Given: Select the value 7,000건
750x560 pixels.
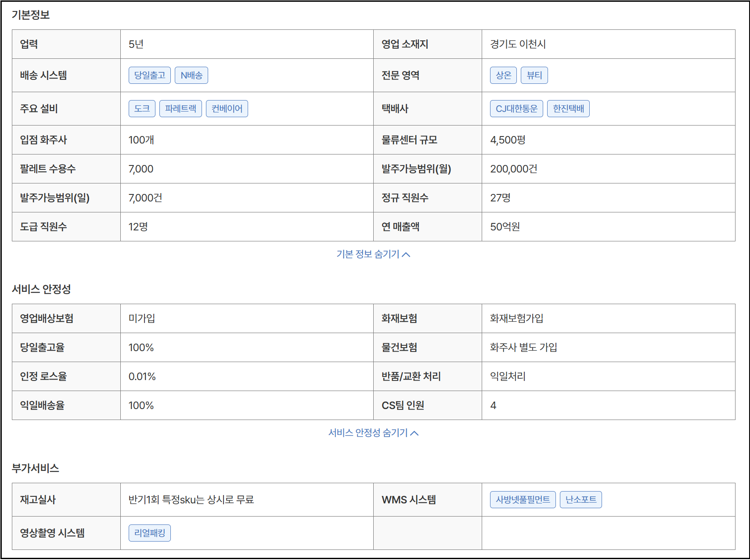Looking at the screenshot, I should click(145, 198).
